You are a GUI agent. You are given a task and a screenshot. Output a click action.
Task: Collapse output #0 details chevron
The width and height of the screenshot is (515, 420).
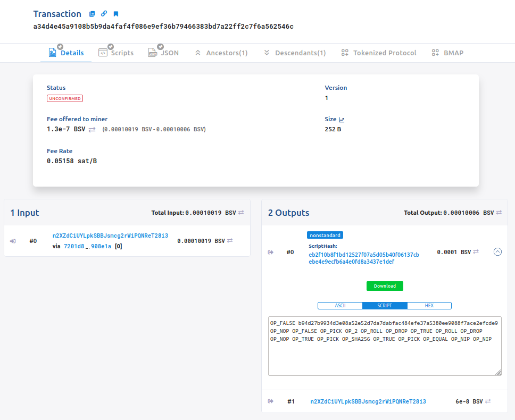497,252
